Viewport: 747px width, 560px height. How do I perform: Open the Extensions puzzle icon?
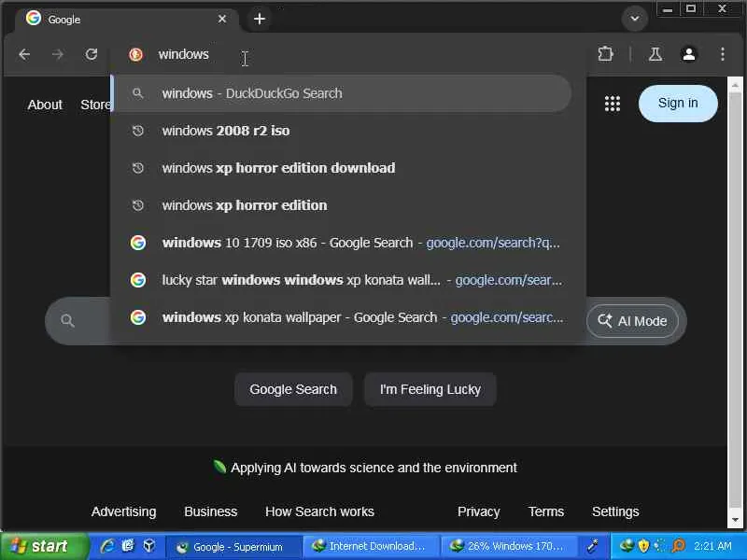605,54
